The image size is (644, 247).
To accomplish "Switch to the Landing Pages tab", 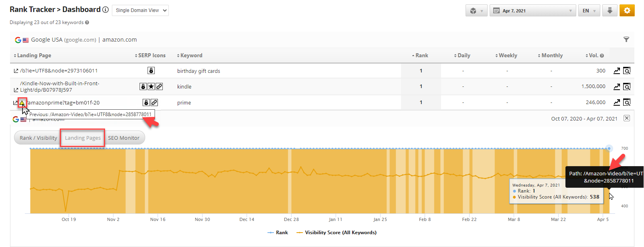I will click(83, 138).
